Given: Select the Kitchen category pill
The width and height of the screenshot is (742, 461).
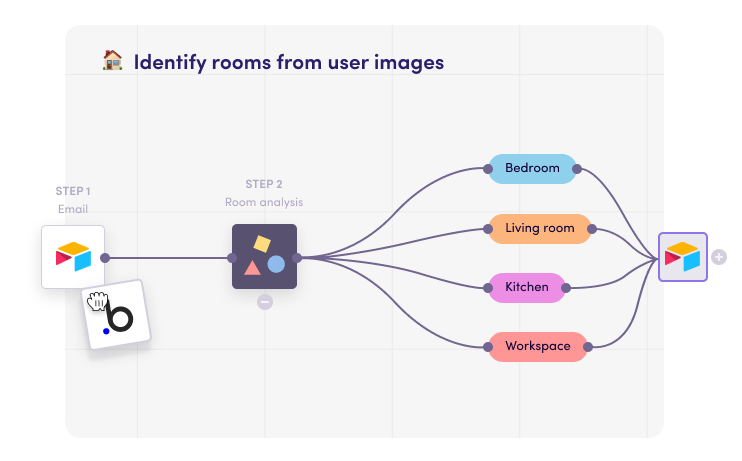Looking at the screenshot, I should [527, 287].
